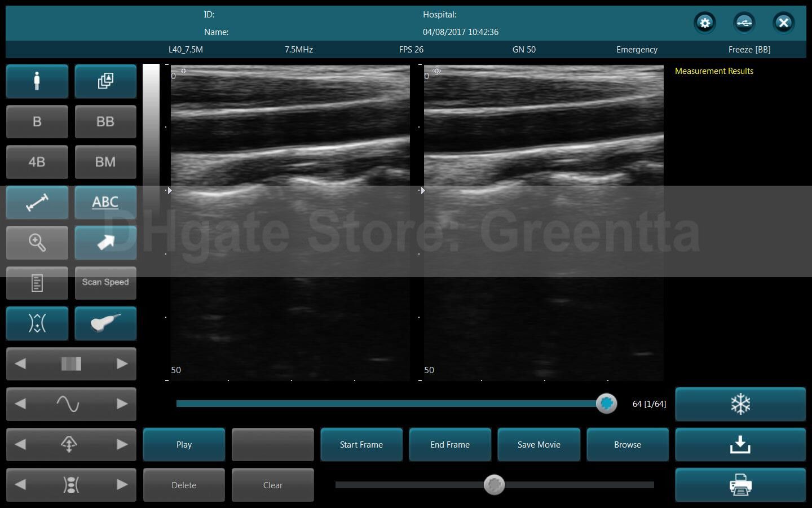Click the left image focus triangle marker

click(169, 190)
